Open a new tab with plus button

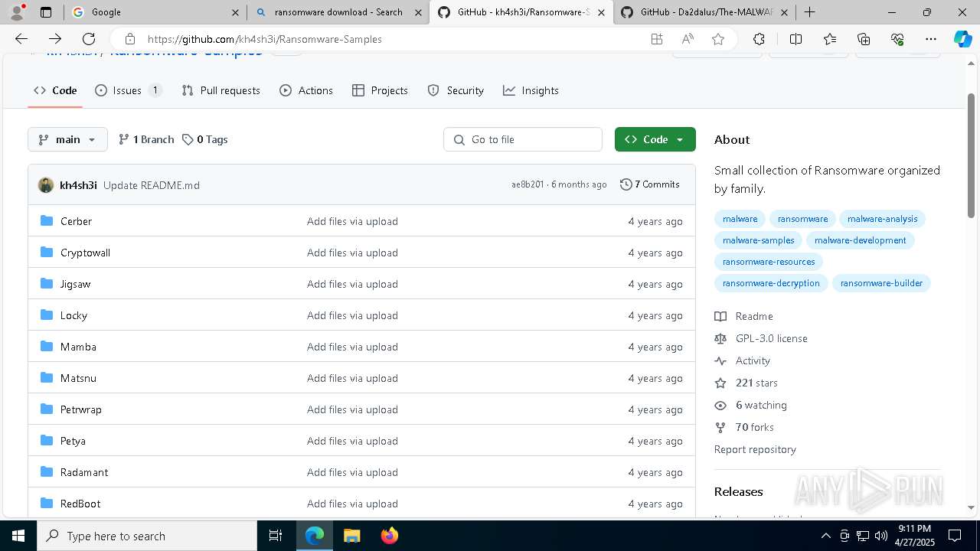[809, 12]
